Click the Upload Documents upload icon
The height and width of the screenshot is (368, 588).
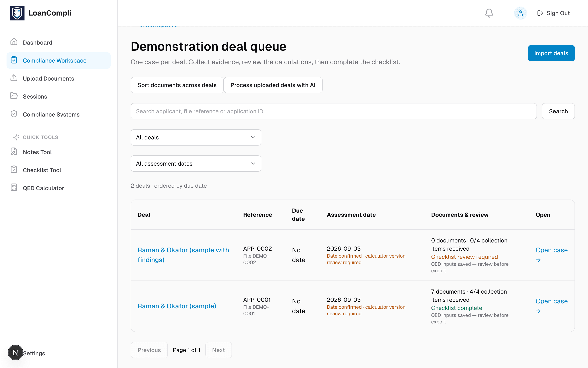point(14,78)
